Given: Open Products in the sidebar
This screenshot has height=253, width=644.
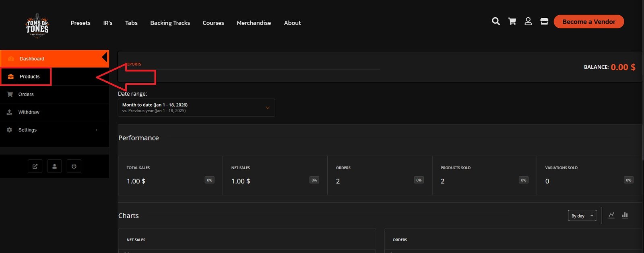Looking at the screenshot, I should 29,76.
